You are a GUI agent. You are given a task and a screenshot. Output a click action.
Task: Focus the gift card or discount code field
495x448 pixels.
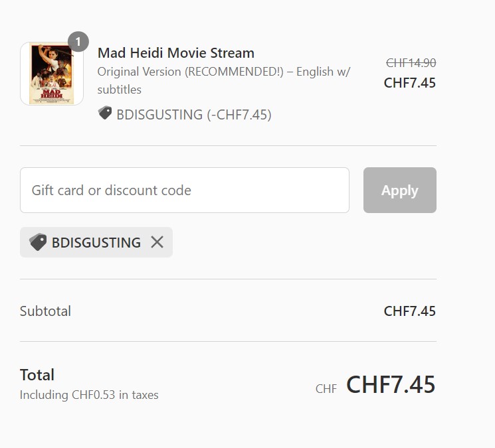[x=184, y=190]
